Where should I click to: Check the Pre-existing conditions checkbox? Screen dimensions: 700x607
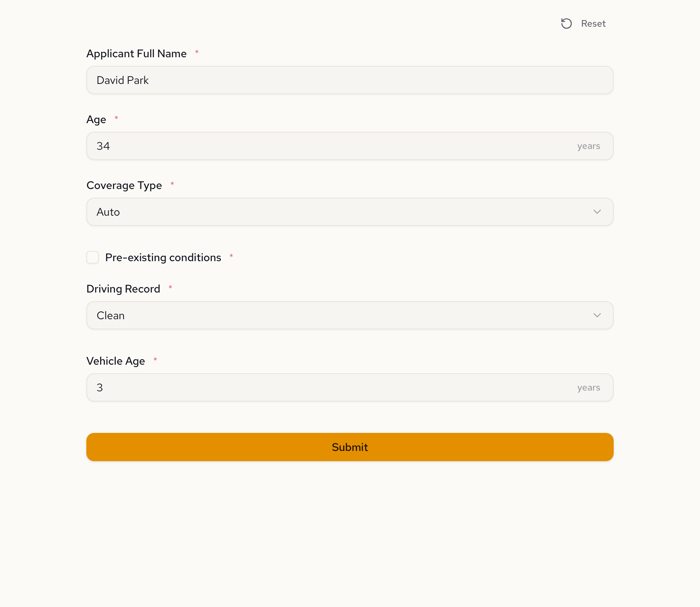pos(93,257)
